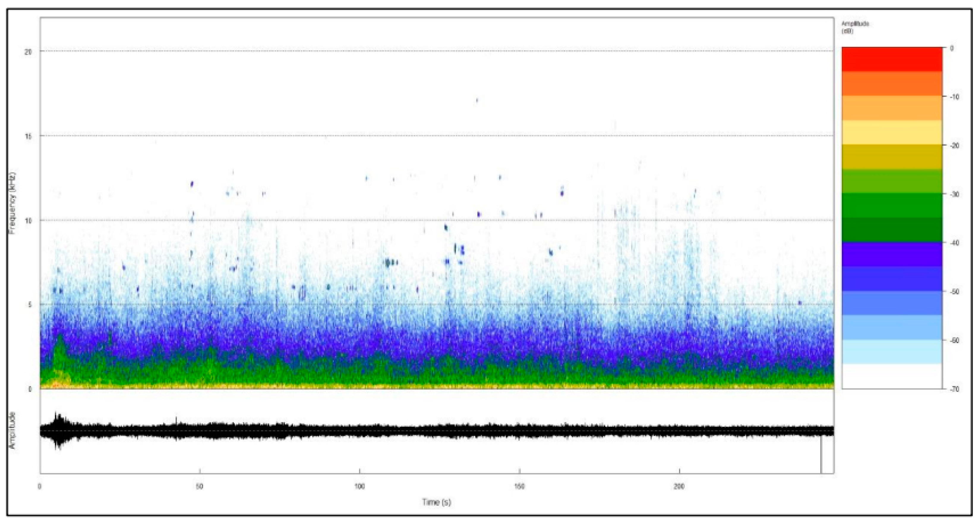Select the darkest green legend band
This screenshot has width=980, height=522.
click(891, 229)
